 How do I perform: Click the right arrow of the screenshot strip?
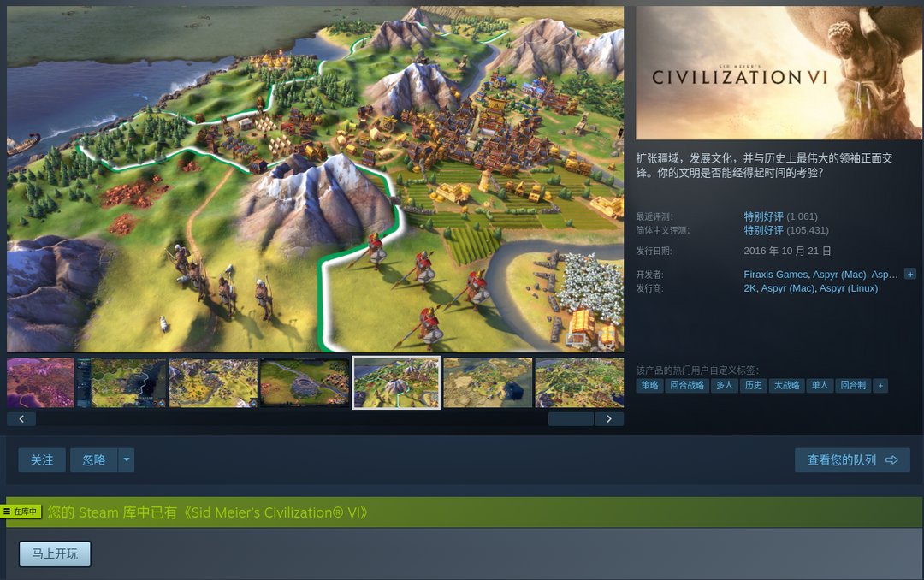[x=609, y=419]
